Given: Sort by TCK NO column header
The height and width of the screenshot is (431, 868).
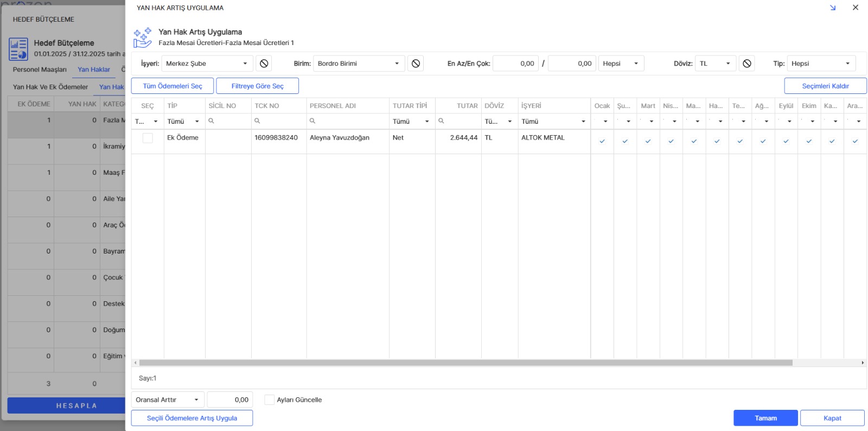Looking at the screenshot, I should coord(279,106).
